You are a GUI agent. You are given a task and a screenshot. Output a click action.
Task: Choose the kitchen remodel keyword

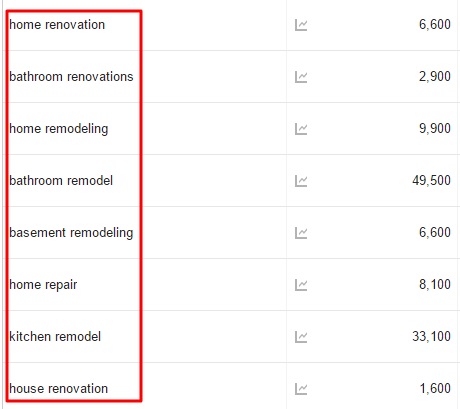(x=55, y=337)
